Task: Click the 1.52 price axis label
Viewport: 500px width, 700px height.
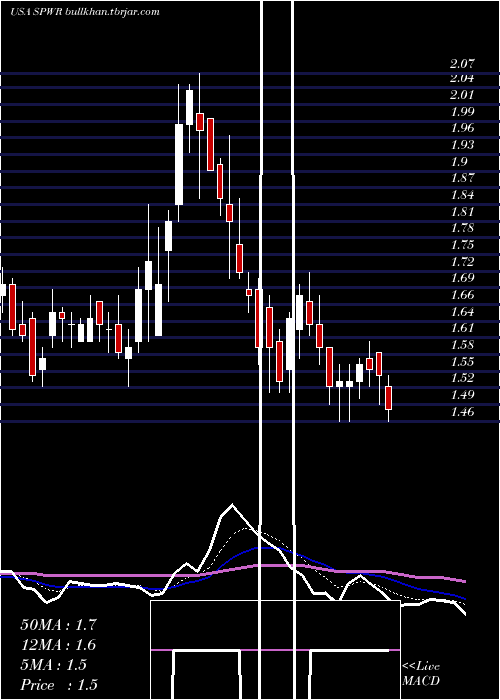Action: pyautogui.click(x=462, y=378)
